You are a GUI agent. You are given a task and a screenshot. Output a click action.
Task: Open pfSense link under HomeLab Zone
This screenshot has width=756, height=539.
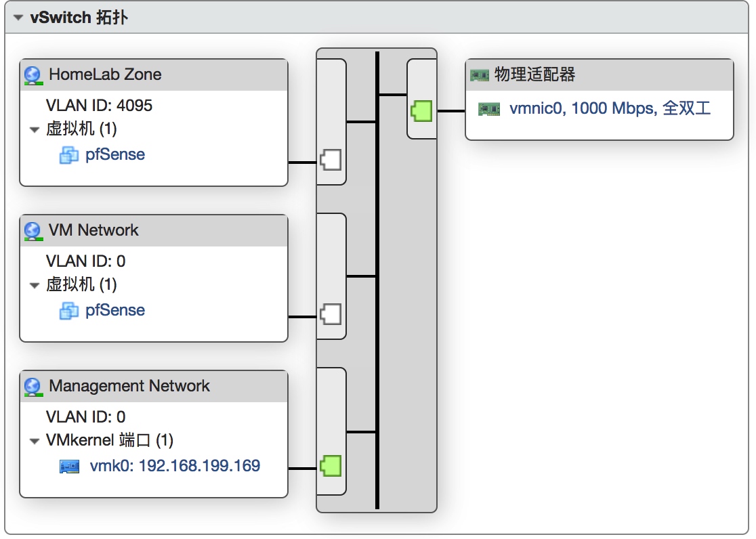(115, 154)
